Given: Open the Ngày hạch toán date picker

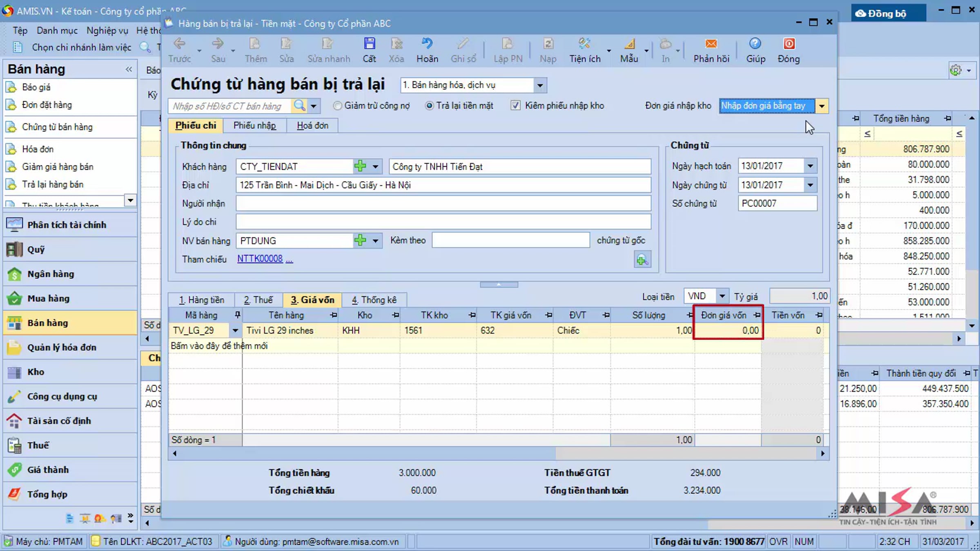Looking at the screenshot, I should (x=810, y=166).
